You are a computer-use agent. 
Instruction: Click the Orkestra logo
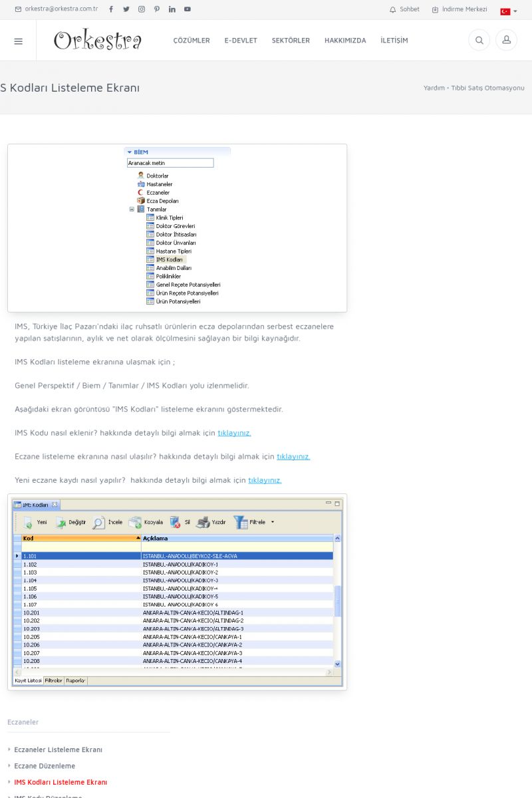click(98, 41)
